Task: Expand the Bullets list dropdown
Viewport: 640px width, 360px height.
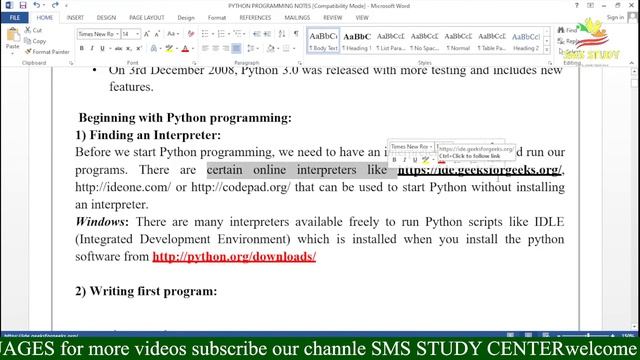Action: (213, 34)
